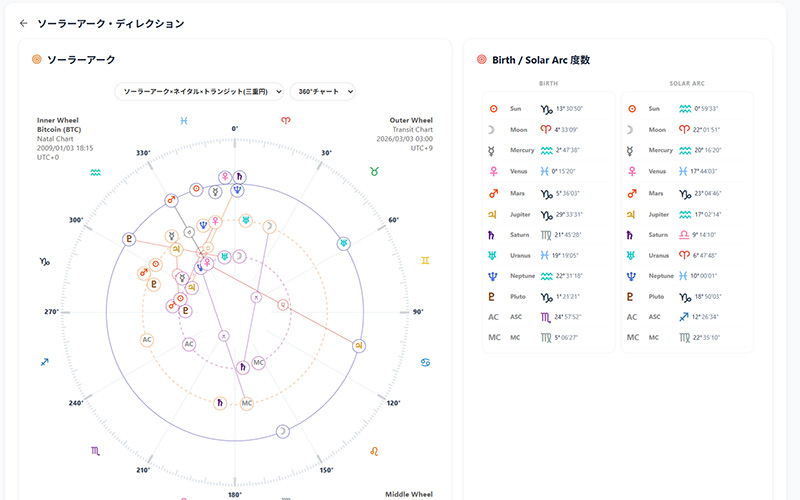The width and height of the screenshot is (800, 500).
Task: Click the Sun icon in the BIRTH table
Action: click(x=492, y=108)
